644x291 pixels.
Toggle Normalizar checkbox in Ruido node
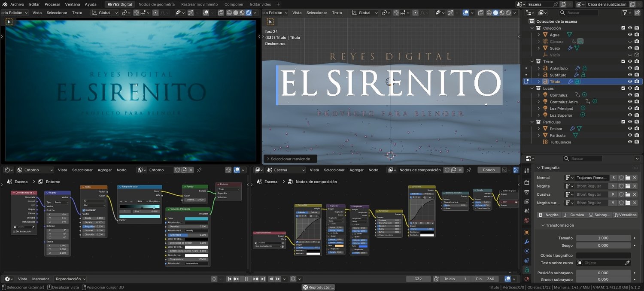84,210
